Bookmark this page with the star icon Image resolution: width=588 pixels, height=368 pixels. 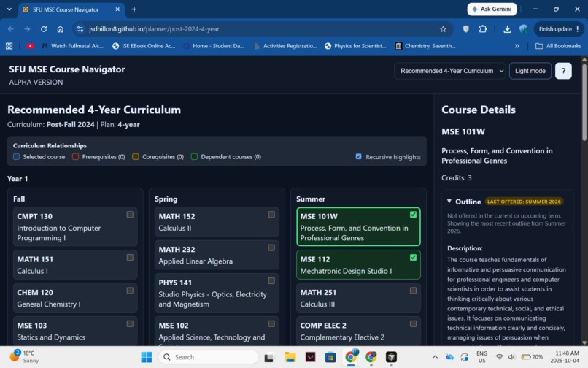(x=443, y=29)
